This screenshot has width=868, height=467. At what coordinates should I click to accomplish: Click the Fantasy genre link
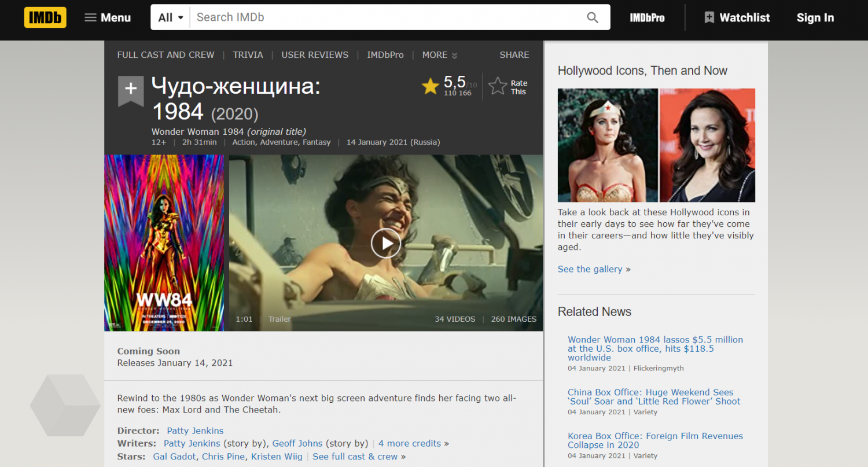317,142
